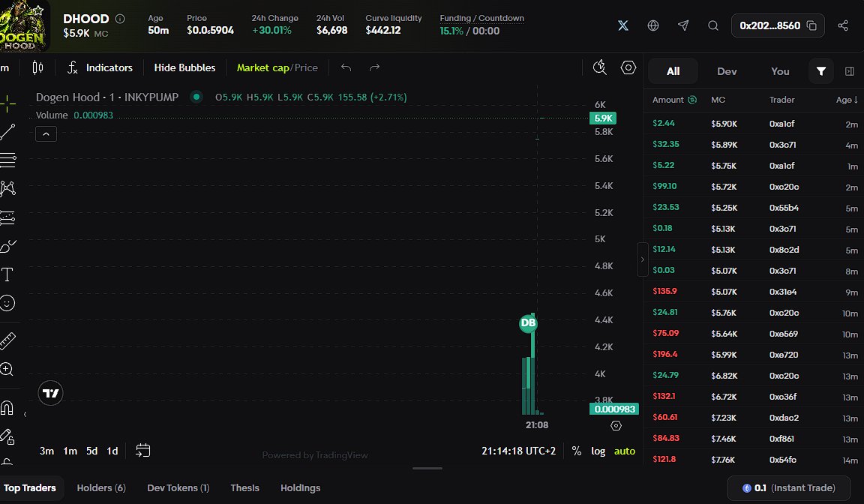
Task: Open the X (Twitter) link icon
Action: tap(622, 25)
